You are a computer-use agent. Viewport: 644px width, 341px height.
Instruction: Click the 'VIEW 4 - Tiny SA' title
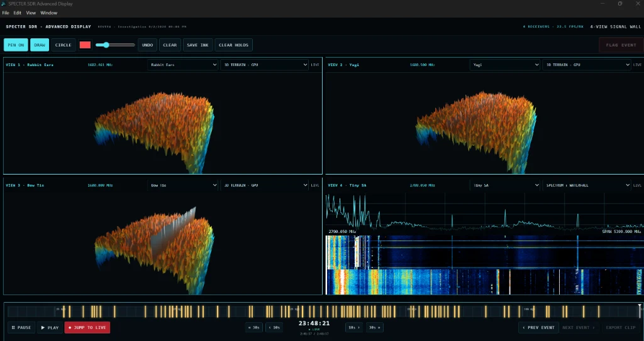click(x=347, y=185)
